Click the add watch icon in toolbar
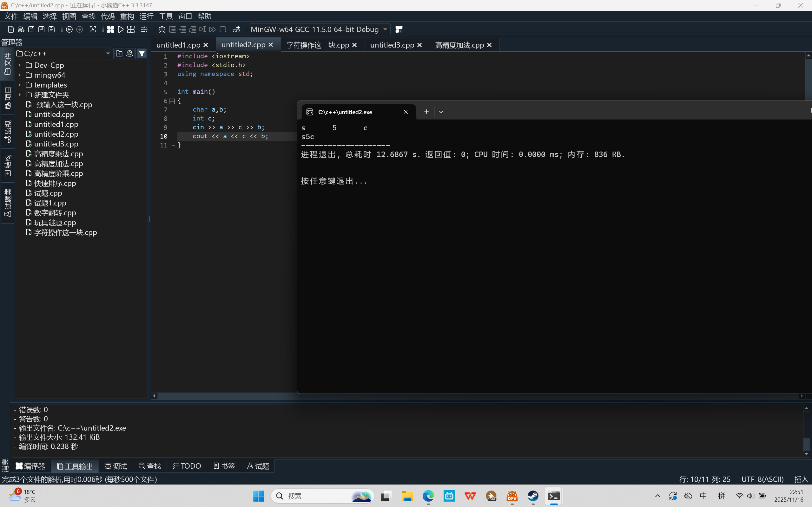 tap(236, 29)
